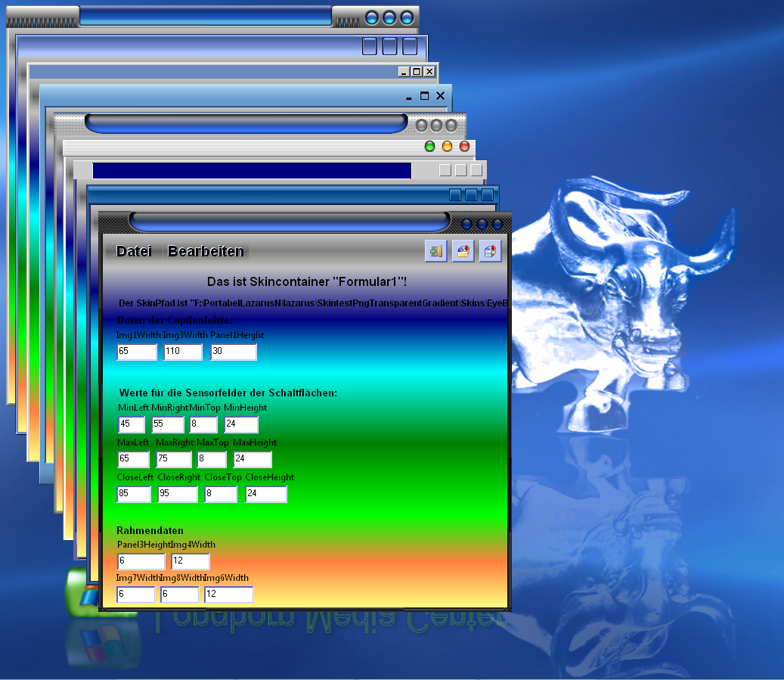784x680 pixels.
Task: Click the exit door icon in the toolbar
Action: click(436, 251)
